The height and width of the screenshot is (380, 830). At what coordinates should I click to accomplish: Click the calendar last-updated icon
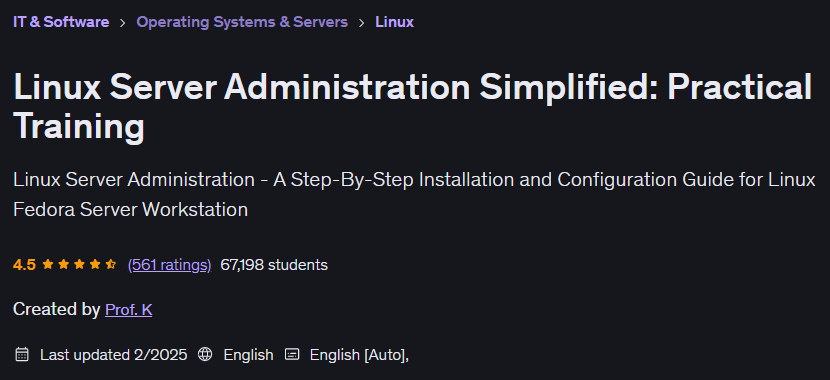coord(22,354)
